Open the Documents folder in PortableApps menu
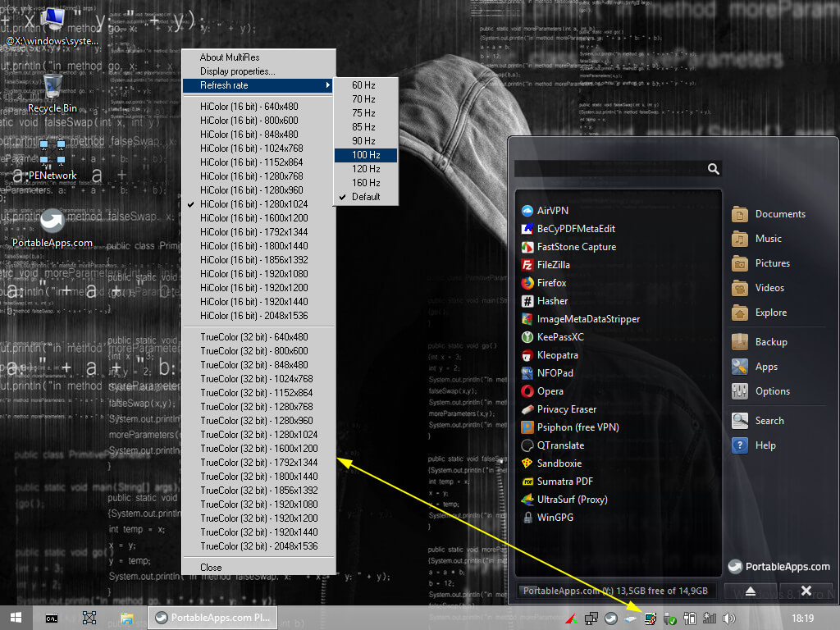The image size is (840, 630). [x=768, y=214]
